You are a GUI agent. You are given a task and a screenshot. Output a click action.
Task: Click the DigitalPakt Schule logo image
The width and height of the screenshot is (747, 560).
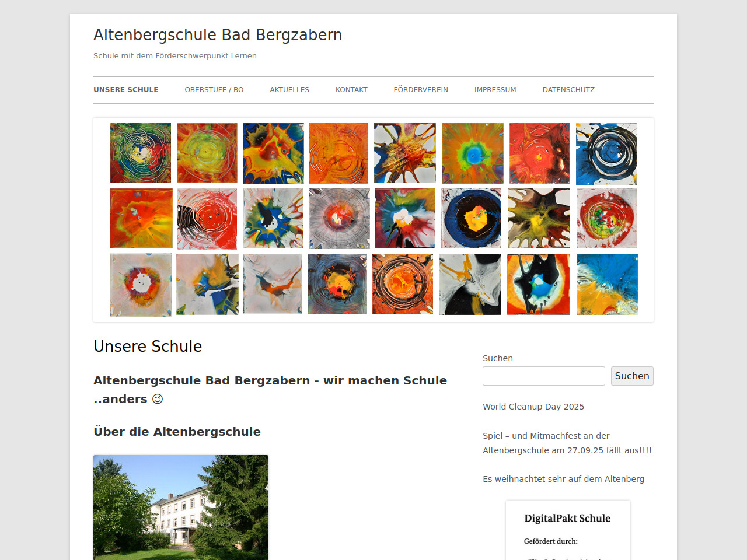pos(568,530)
